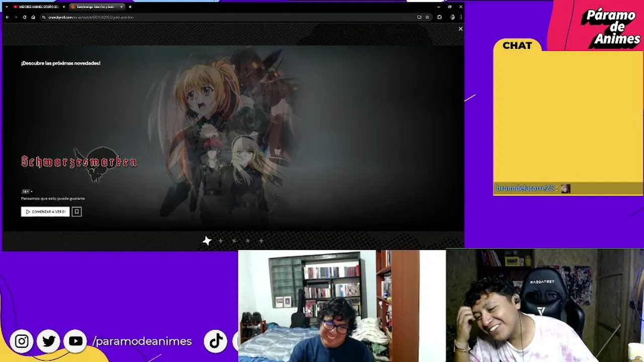Screen dimensions: 644x362
Task: Open site information icon in address bar
Action: pyautogui.click(x=44, y=17)
